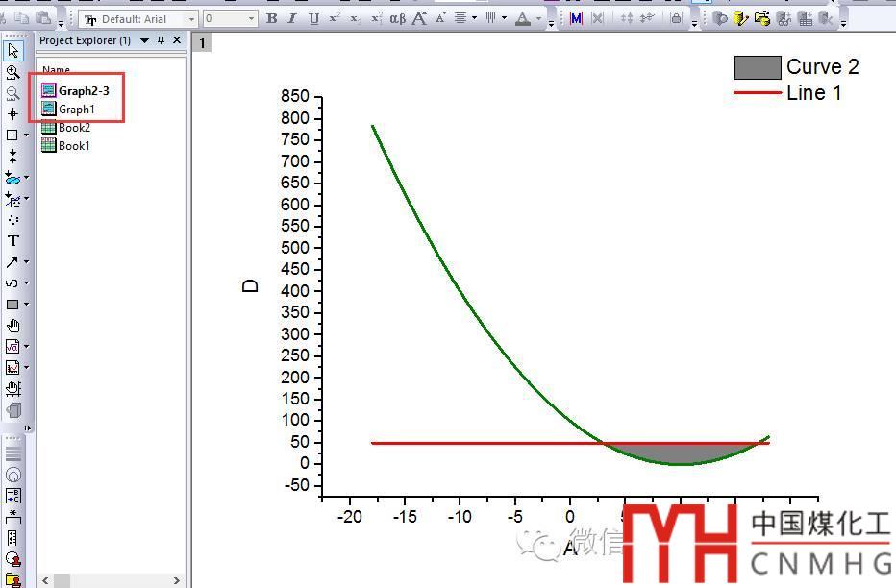This screenshot has height=588, width=896.
Task: Choose the Rectangle tool
Action: point(12,304)
